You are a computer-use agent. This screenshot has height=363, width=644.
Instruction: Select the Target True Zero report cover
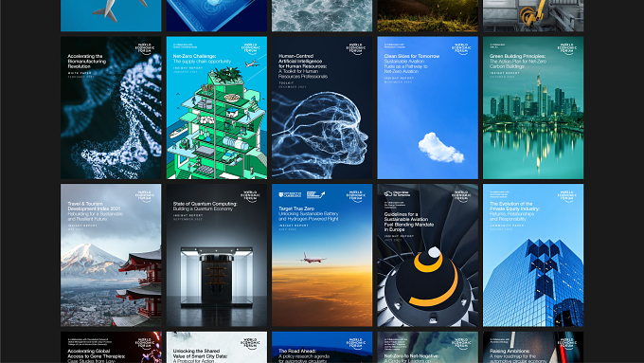322,255
